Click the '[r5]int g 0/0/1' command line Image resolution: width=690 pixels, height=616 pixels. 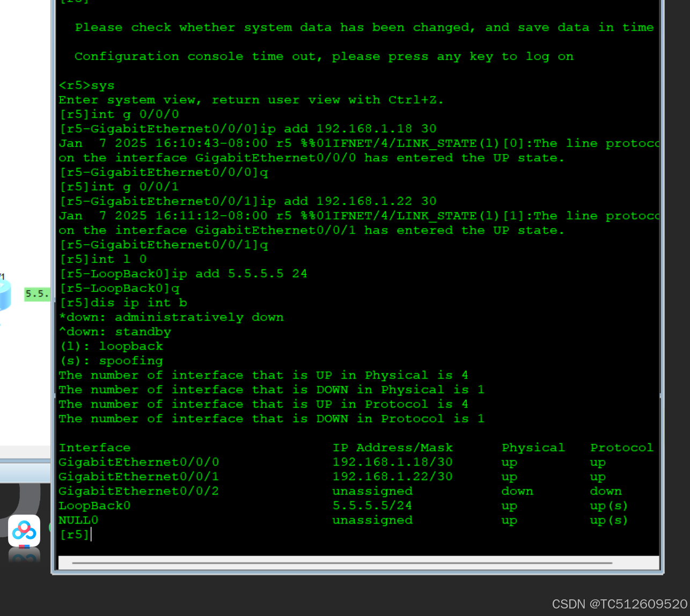coord(119,187)
